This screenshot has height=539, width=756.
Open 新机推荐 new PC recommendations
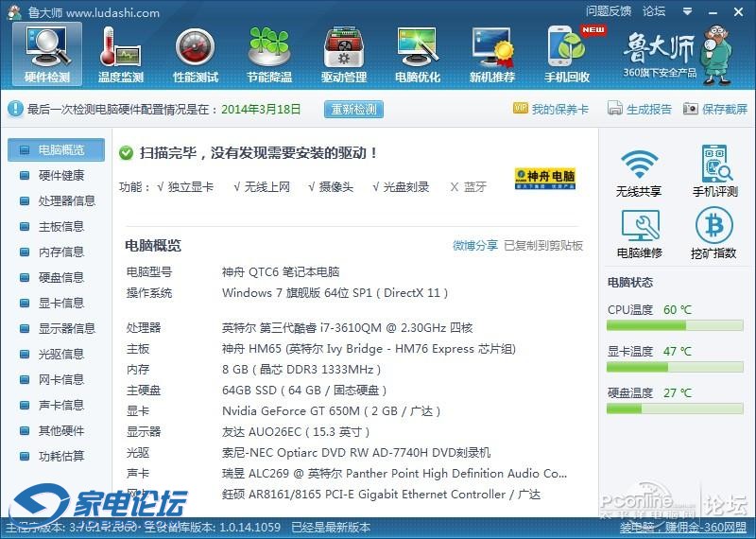pyautogui.click(x=491, y=53)
